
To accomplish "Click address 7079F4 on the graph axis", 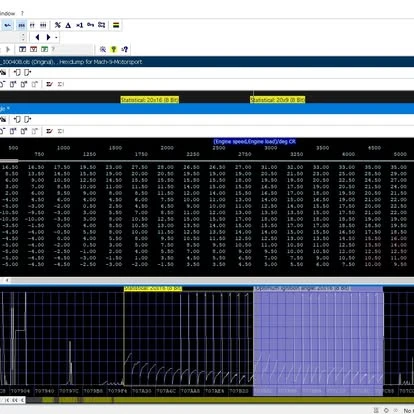I will tap(117, 391).
